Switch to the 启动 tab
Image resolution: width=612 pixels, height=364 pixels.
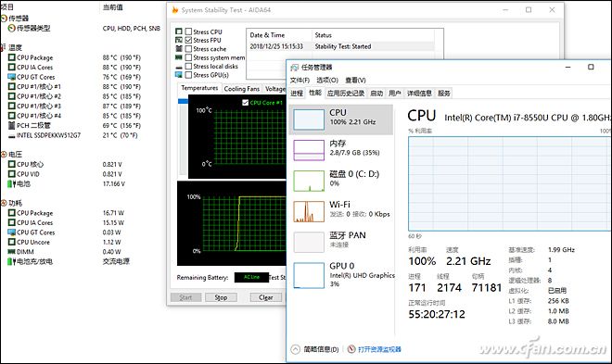point(376,94)
